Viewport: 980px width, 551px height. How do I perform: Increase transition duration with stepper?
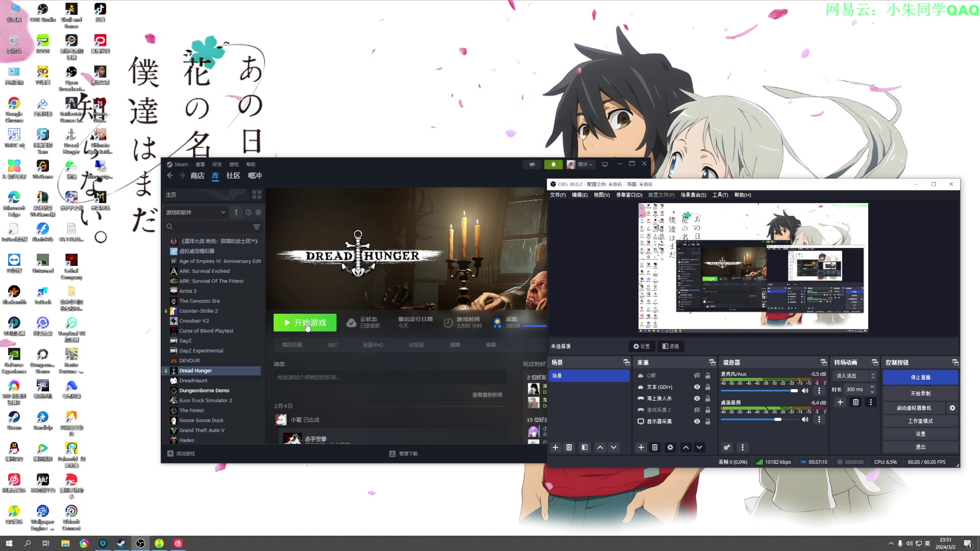872,387
